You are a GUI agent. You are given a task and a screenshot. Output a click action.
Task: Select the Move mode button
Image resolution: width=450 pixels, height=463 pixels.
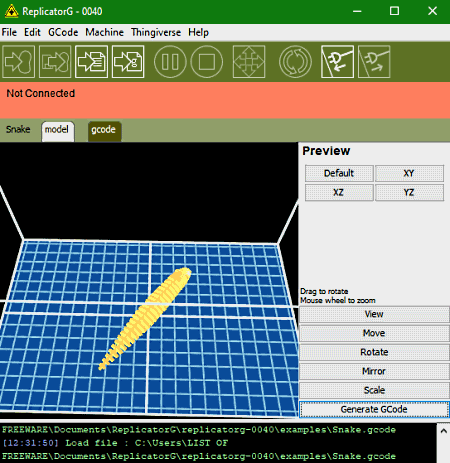[374, 333]
